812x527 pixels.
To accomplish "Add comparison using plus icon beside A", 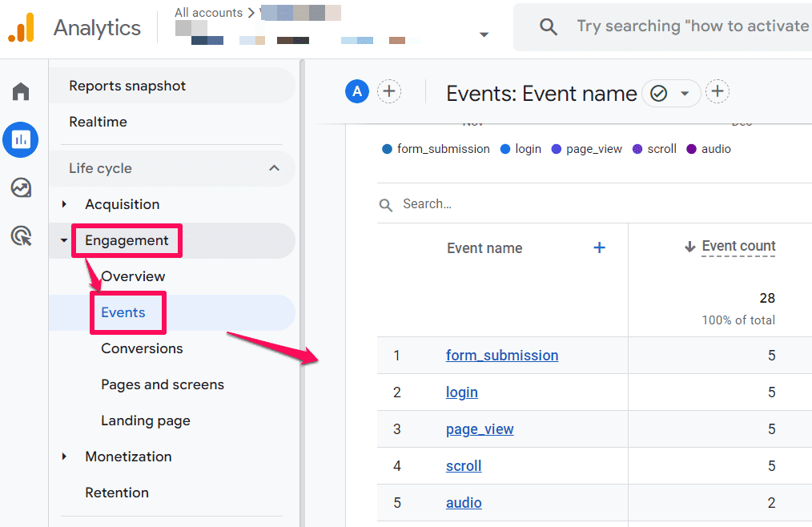I will tap(389, 91).
